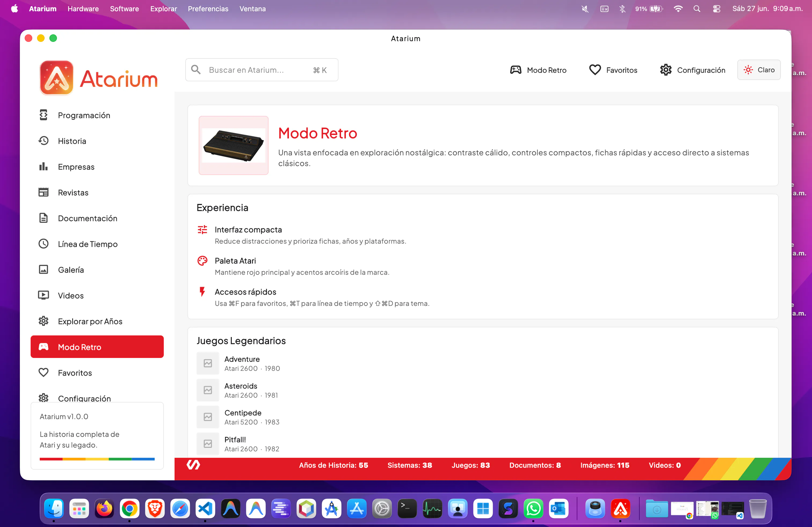Click the Centipede game thumbnail placeholder
Viewport: 812px width, 527px height.
click(x=208, y=417)
